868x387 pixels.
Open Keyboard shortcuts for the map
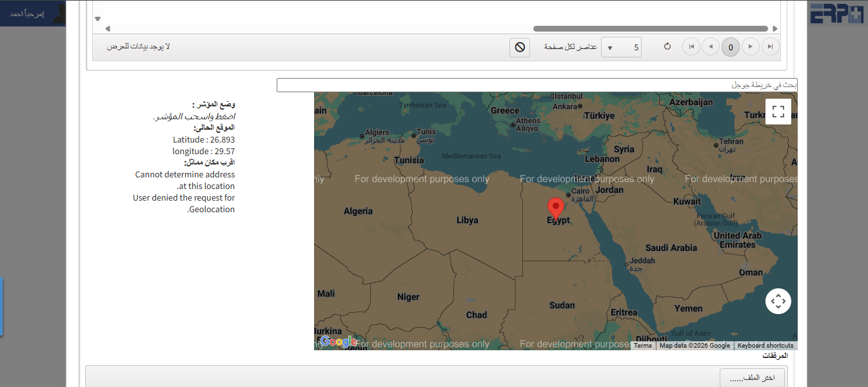pyautogui.click(x=765, y=346)
